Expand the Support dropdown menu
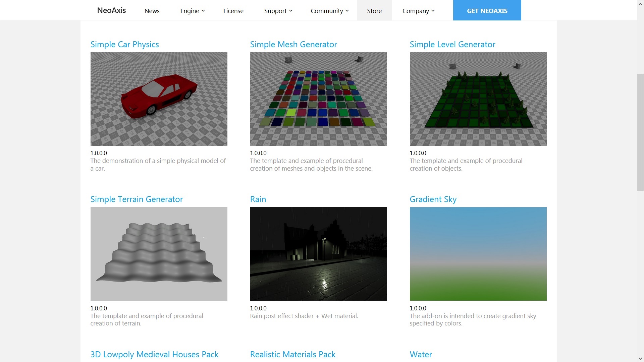The height and width of the screenshot is (362, 644). click(278, 11)
